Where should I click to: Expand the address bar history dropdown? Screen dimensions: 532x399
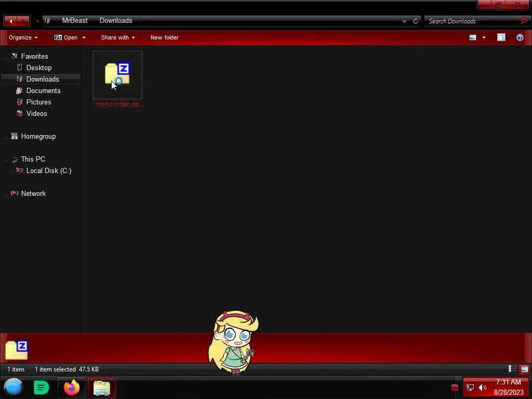(404, 21)
